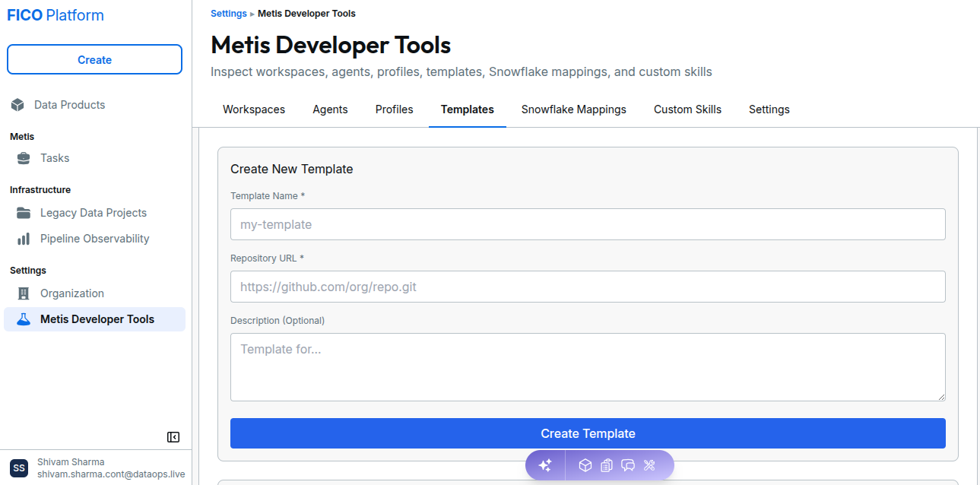980x485 pixels.
Task: Focus the Repository URL input field
Action: pos(588,287)
